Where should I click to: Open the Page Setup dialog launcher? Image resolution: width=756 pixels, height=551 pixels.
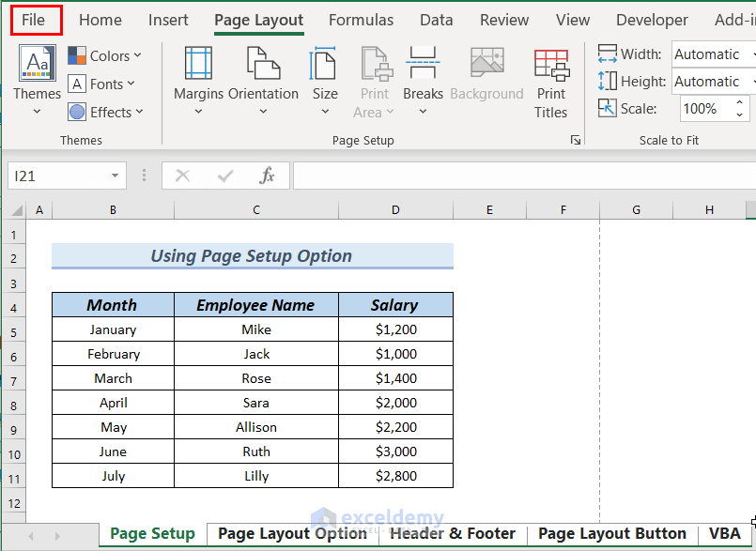click(x=575, y=138)
